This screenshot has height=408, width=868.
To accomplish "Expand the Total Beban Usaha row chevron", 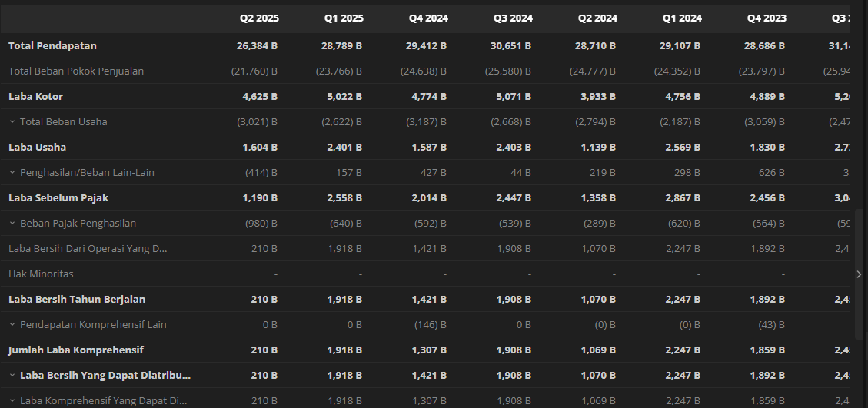I will coord(12,122).
